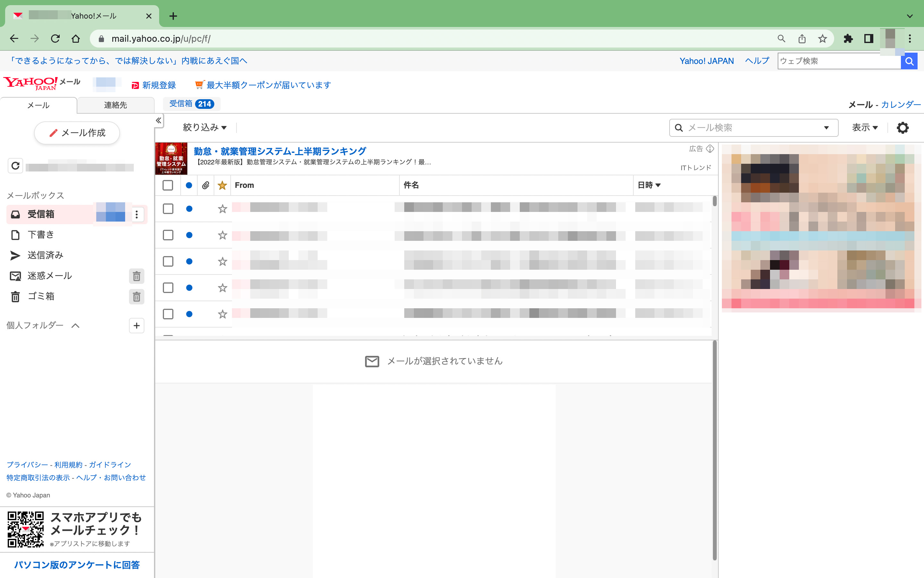Viewport: 924px width, 578px height.
Task: Click the blue web search magnifier button
Action: click(x=909, y=61)
